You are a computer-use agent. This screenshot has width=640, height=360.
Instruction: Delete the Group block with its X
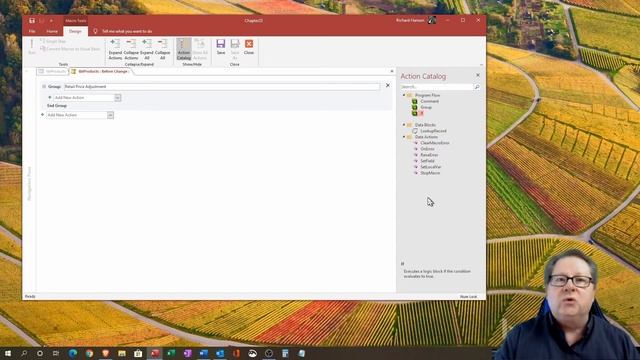tap(388, 86)
